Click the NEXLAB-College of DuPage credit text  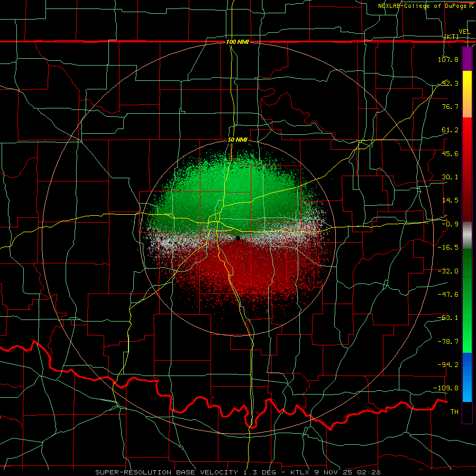point(423,6)
